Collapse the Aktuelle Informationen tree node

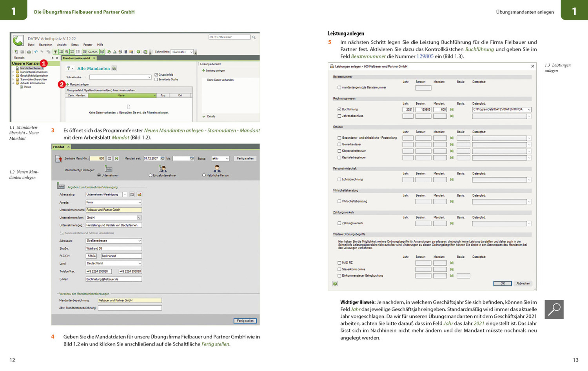pyautogui.click(x=13, y=83)
